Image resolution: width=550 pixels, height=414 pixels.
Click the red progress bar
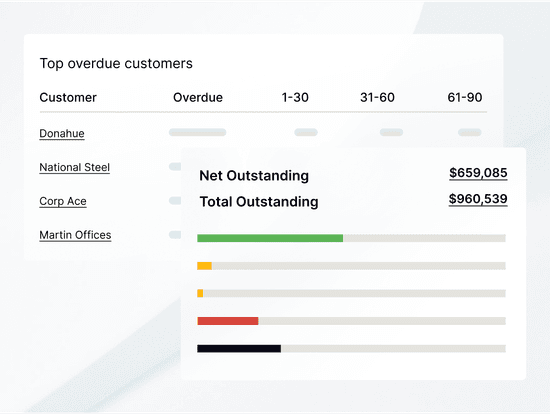228,321
